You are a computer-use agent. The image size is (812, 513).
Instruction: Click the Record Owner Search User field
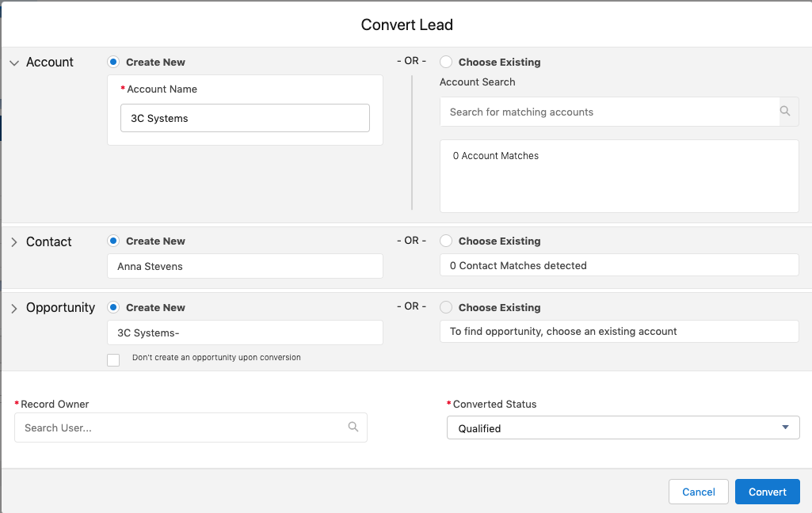[x=191, y=427]
